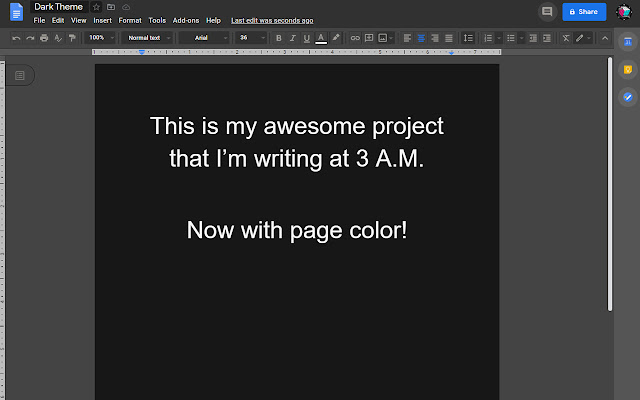
Task: Star the Dark Theme document
Action: [96, 7]
